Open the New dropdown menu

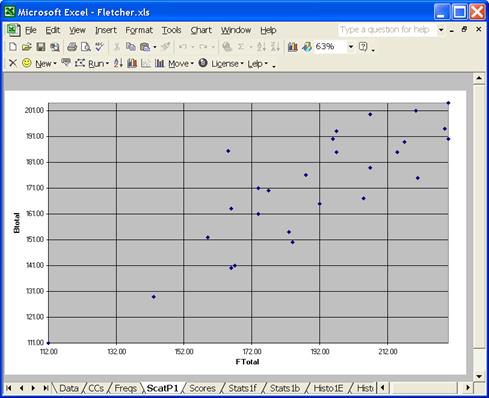(x=46, y=63)
